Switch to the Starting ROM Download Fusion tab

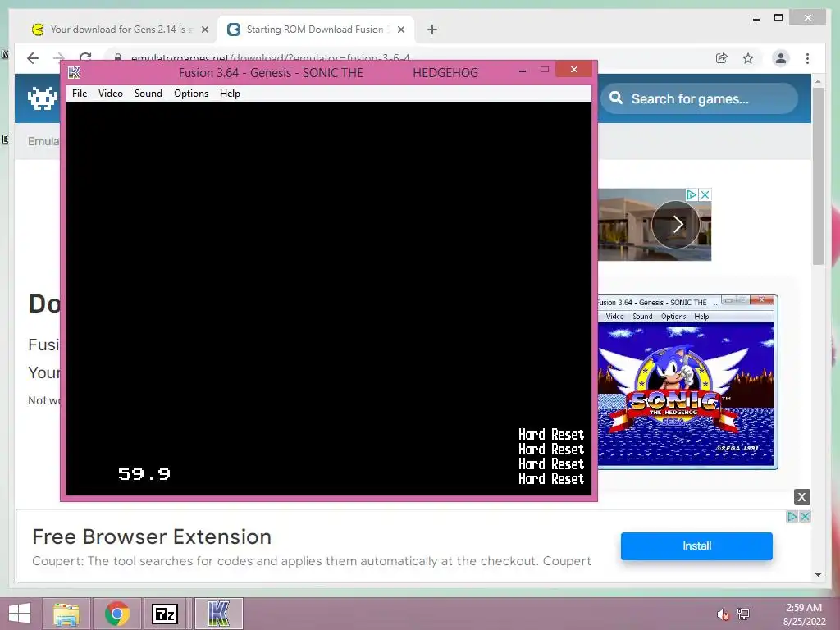tap(314, 30)
